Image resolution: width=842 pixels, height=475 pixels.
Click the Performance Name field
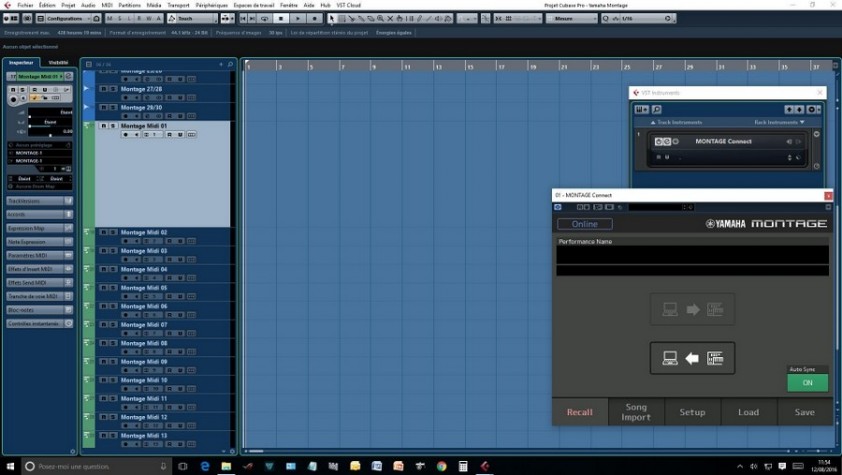click(692, 255)
